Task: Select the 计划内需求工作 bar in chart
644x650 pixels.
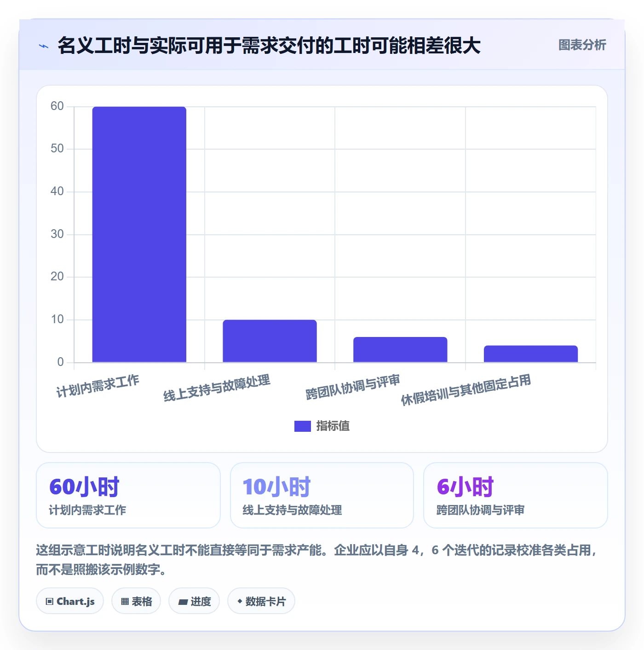Action: click(x=139, y=234)
